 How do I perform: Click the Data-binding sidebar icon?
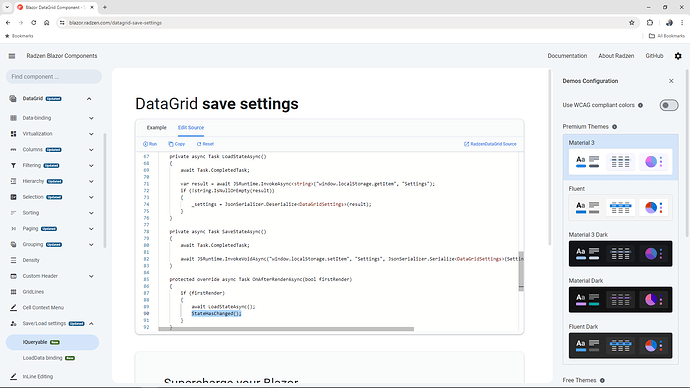tap(13, 118)
